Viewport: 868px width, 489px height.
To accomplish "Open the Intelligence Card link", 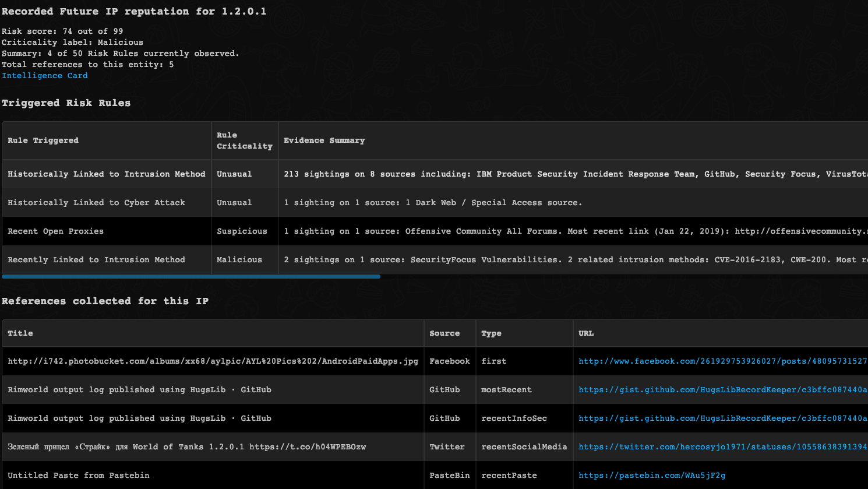I will coord(45,76).
